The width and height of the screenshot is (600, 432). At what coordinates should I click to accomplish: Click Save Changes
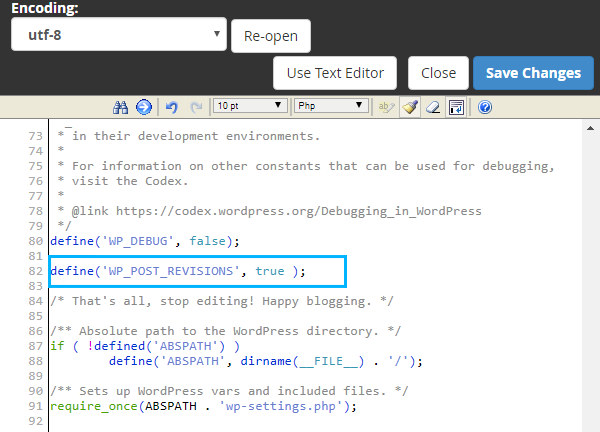(x=533, y=73)
